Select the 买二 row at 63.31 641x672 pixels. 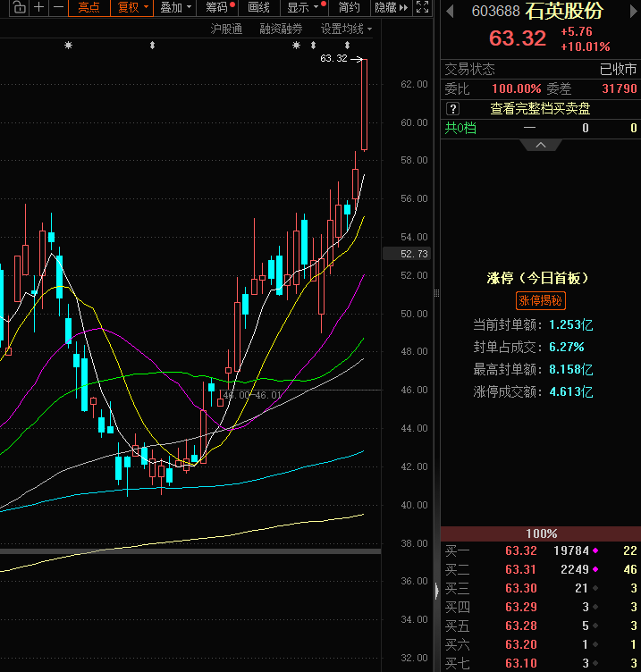coord(541,569)
